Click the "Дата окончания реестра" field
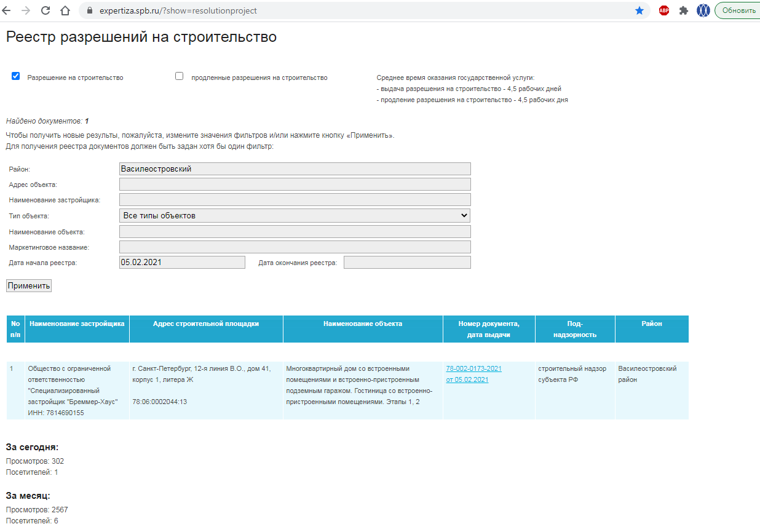The height and width of the screenshot is (532, 760). coord(407,263)
